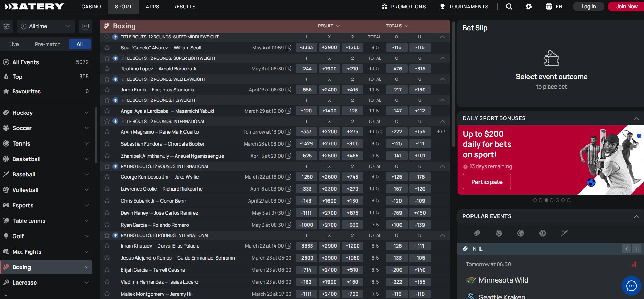Image resolution: width=644 pixels, height=299 pixels.
Task: Open statistics icon for Jaron Ennis bout
Action: (x=288, y=90)
